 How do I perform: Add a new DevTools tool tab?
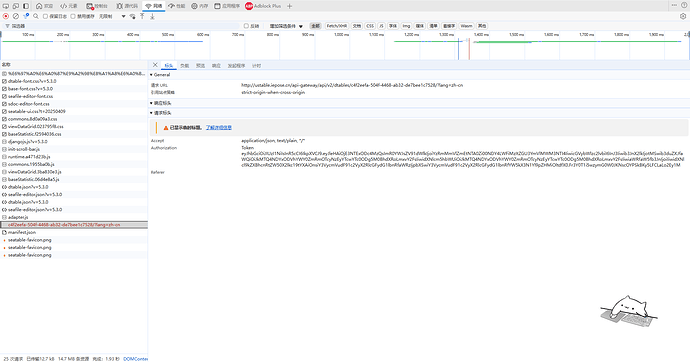(x=290, y=6)
